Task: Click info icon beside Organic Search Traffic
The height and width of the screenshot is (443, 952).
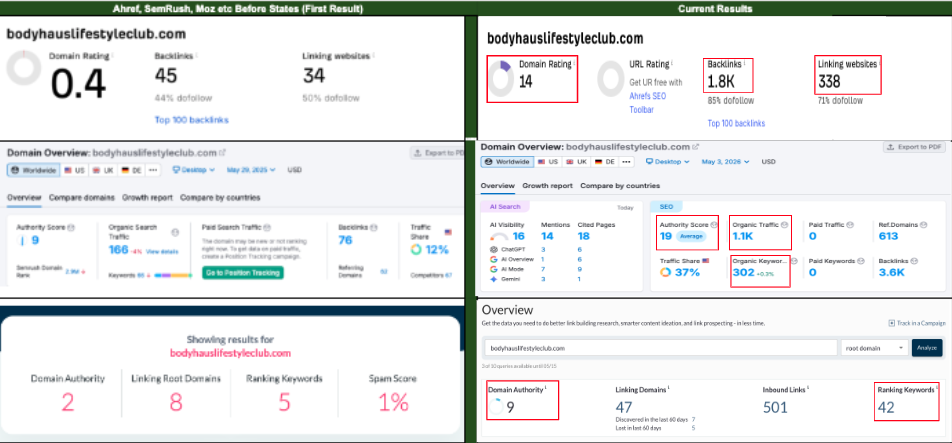Action: 175,232
